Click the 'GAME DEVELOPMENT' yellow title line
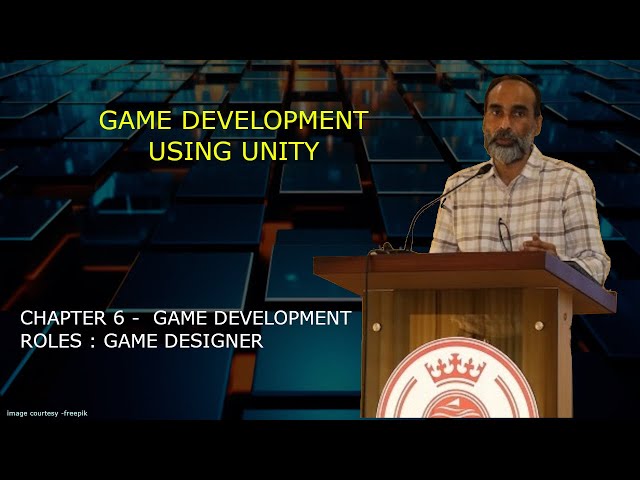This screenshot has width=640, height=480. point(233,120)
